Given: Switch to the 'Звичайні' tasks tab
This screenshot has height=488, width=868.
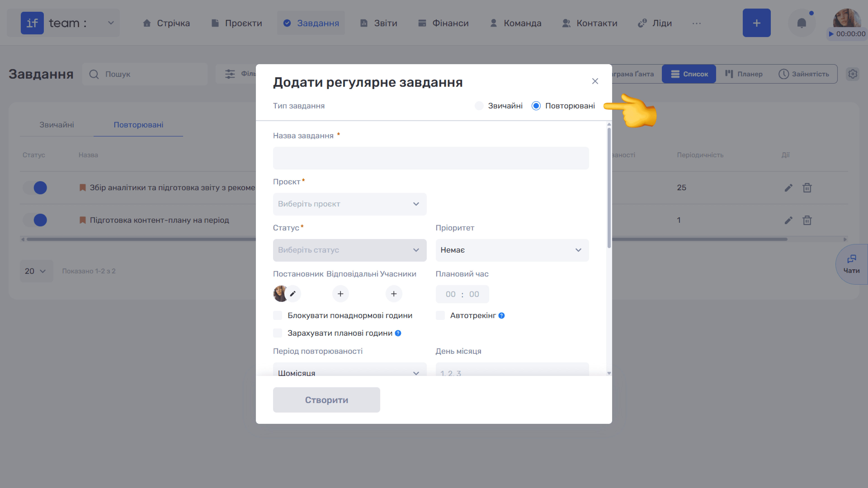Looking at the screenshot, I should coord(57,125).
